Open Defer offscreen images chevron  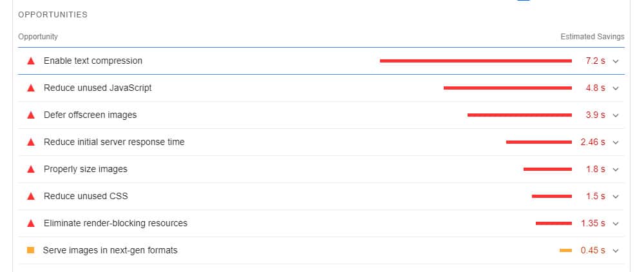[x=615, y=115]
